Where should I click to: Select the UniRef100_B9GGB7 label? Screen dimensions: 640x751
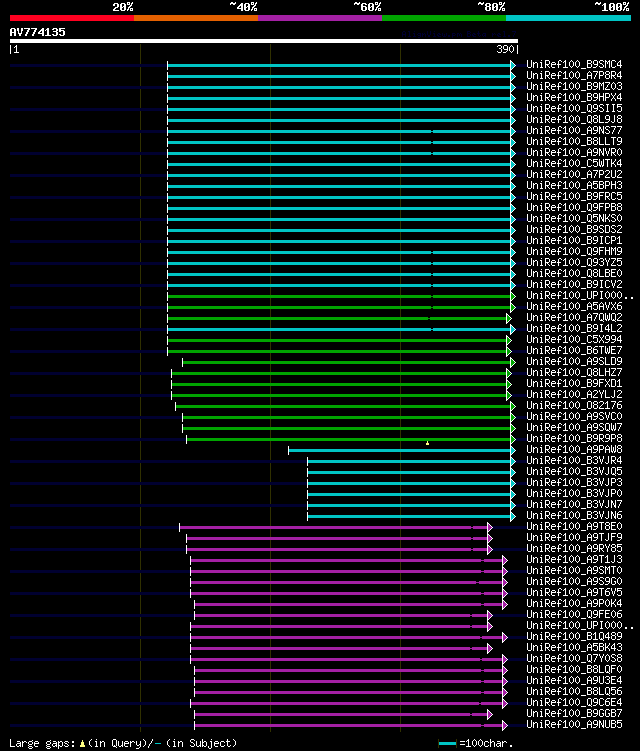(x=574, y=714)
